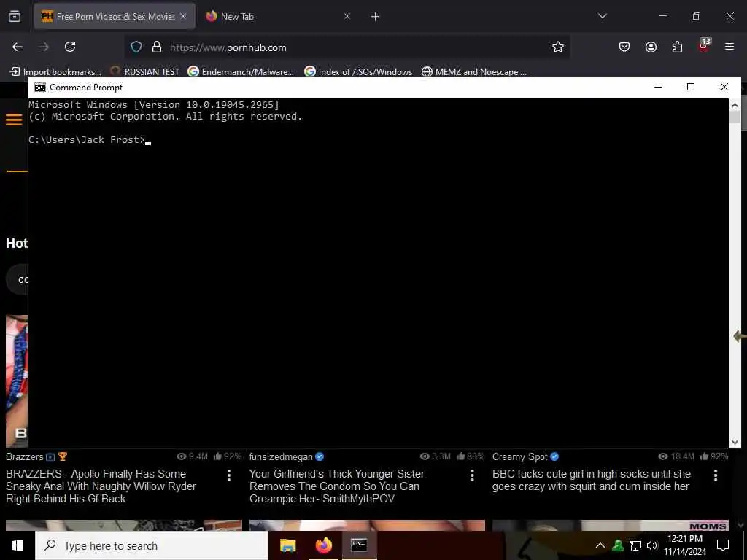Image resolution: width=747 pixels, height=560 pixels.
Task: Show hidden tray icons chevron
Action: click(600, 545)
